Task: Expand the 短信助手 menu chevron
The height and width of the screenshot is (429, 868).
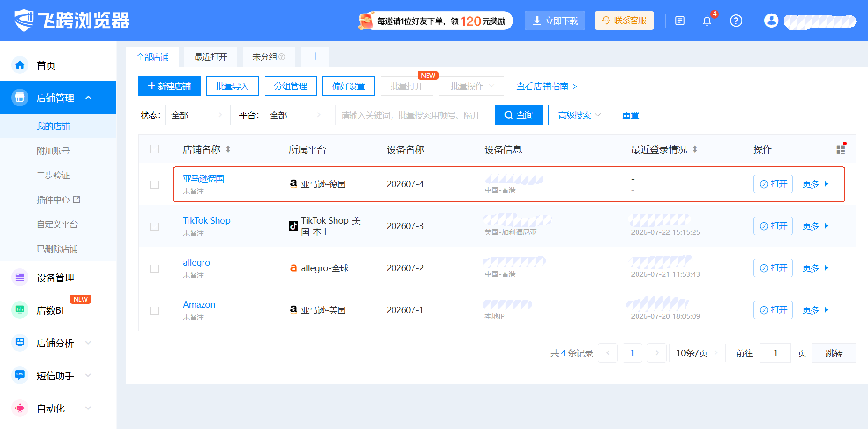Action: tap(88, 376)
